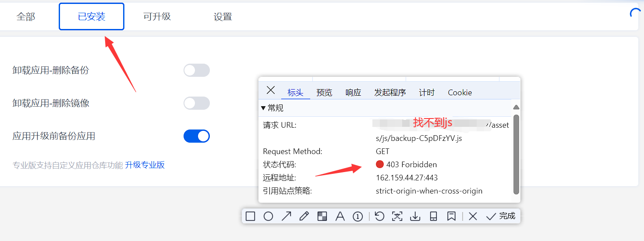This screenshot has height=241, width=644.
Task: Add a numbered marker annotation
Action: coord(358,216)
